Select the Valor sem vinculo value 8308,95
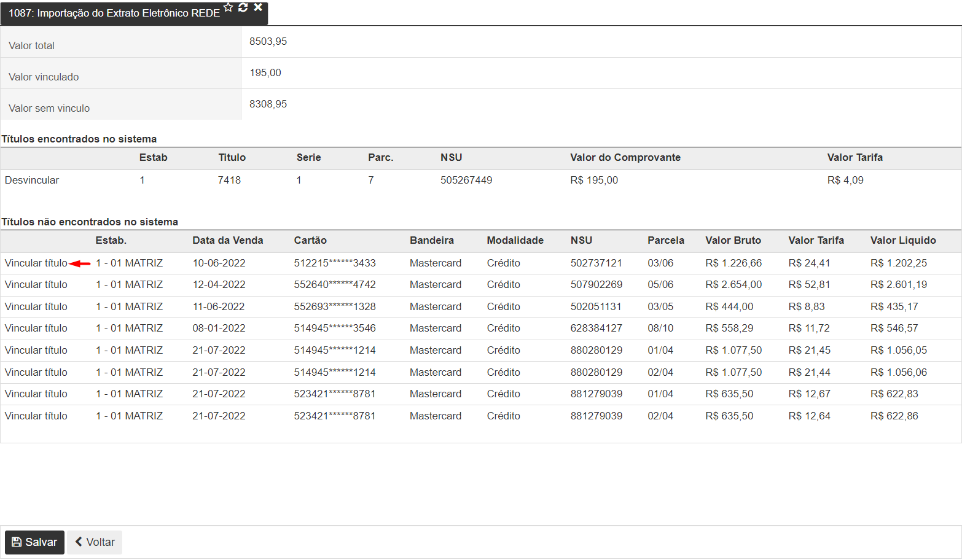Image resolution: width=962 pixels, height=560 pixels. coord(268,104)
